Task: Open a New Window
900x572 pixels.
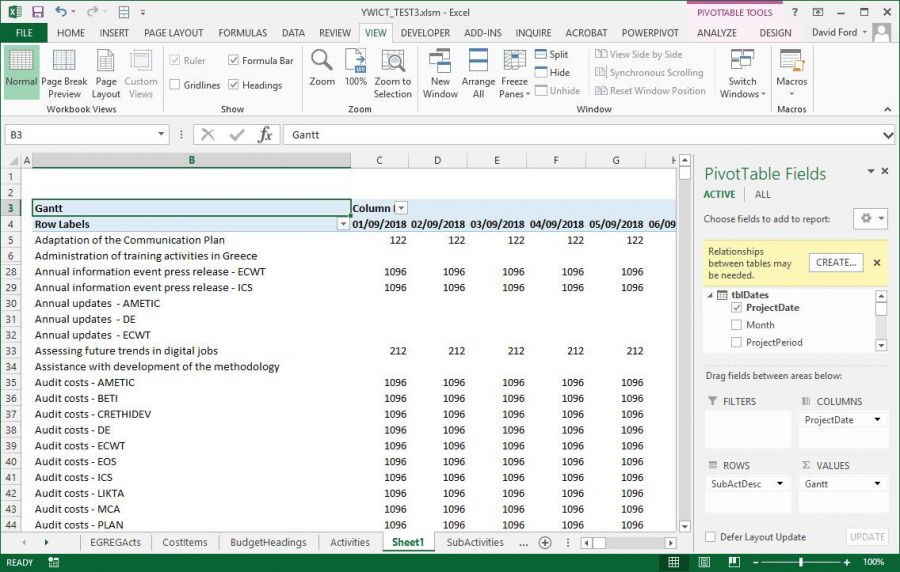Action: [440, 73]
